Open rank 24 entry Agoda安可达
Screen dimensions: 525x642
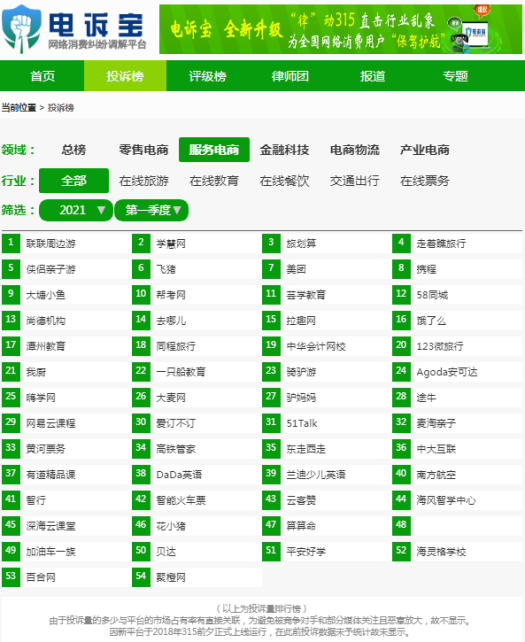tap(447, 372)
